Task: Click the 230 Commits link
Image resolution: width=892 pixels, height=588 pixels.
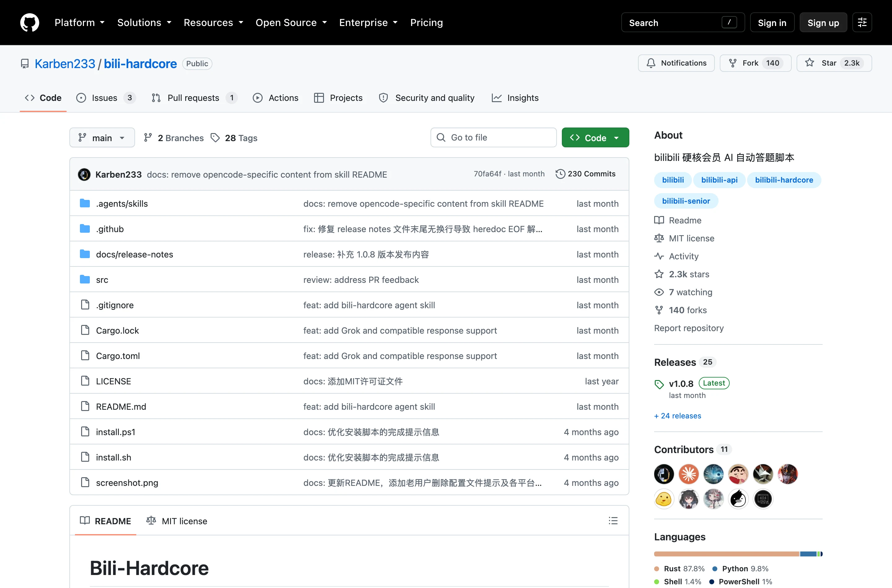Action: tap(585, 174)
